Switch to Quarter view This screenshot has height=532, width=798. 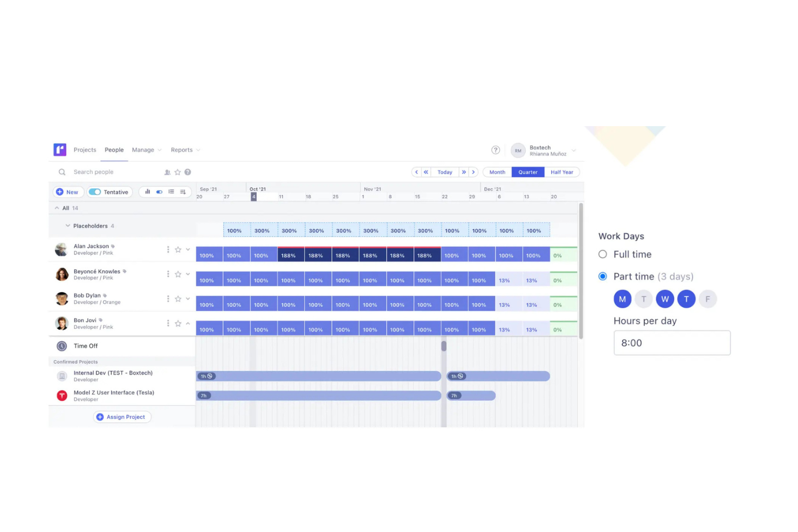click(x=528, y=172)
